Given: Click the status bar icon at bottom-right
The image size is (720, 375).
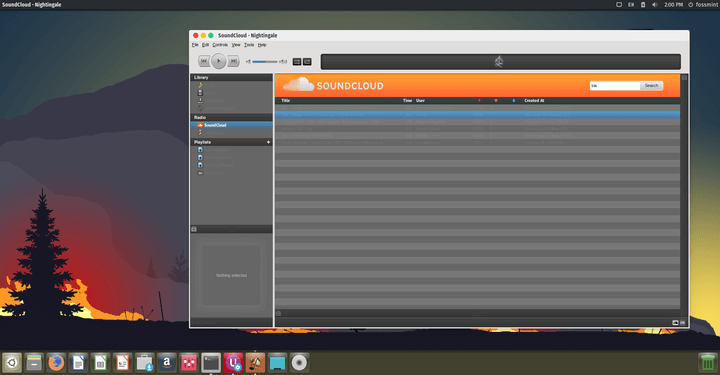Looking at the screenshot, I should pos(675,323).
